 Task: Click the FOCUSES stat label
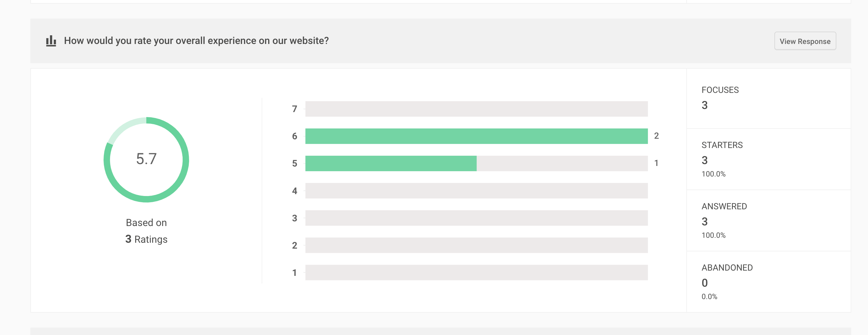click(720, 90)
